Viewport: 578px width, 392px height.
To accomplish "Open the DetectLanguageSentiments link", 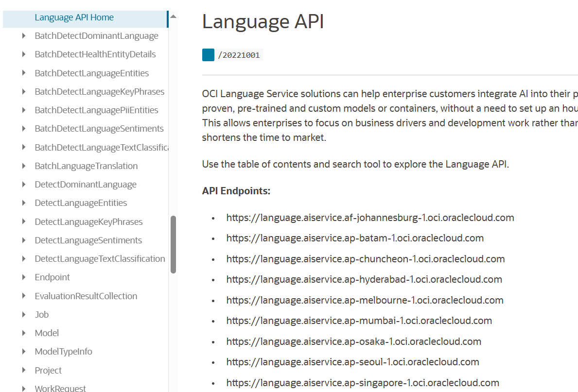I will 88,240.
